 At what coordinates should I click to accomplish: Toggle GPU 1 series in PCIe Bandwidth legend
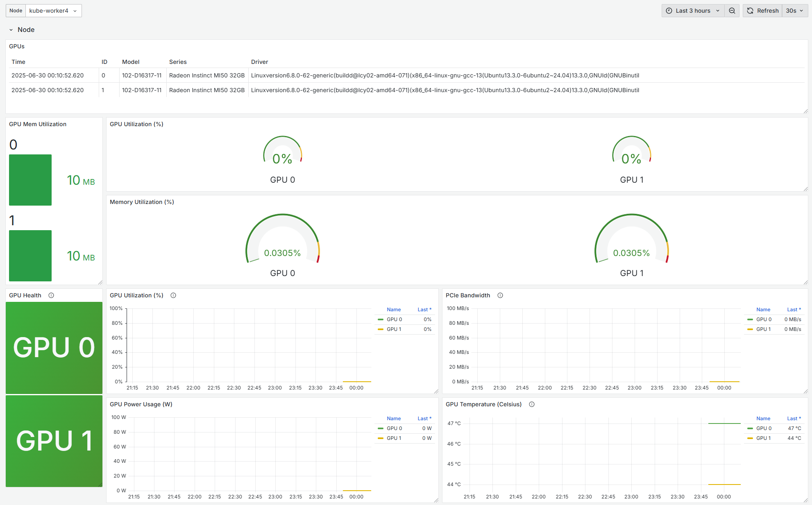point(763,329)
